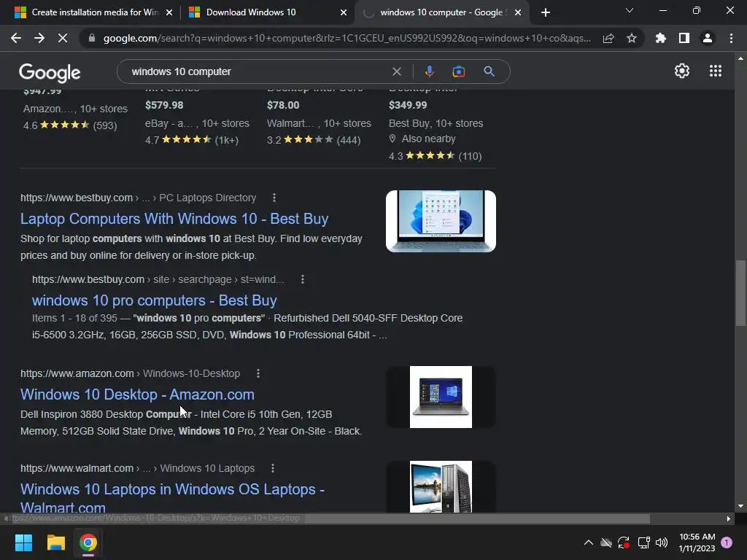The image size is (747, 560).
Task: Open Google apps grid
Action: click(x=716, y=71)
